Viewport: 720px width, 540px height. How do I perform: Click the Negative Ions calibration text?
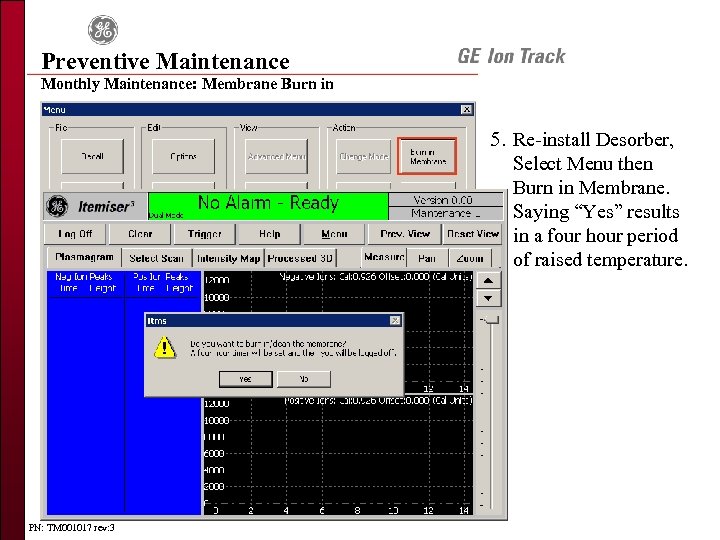coord(376,277)
